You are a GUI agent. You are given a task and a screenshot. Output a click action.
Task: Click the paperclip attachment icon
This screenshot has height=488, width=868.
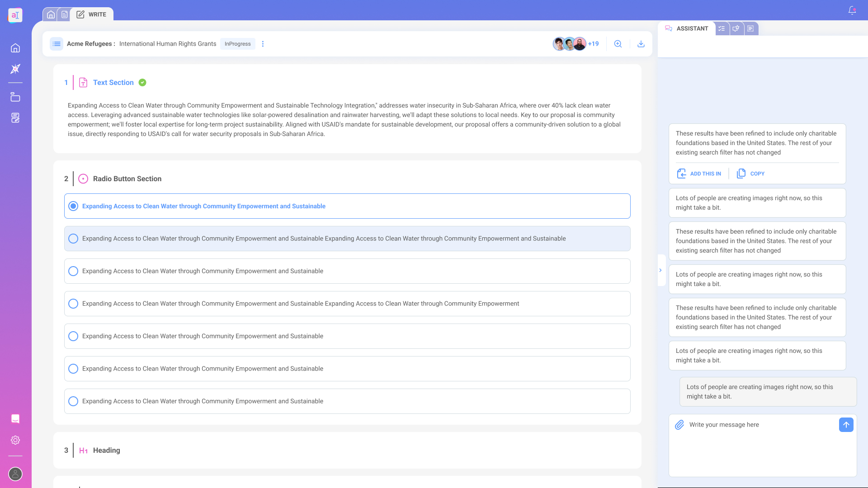pyautogui.click(x=679, y=425)
